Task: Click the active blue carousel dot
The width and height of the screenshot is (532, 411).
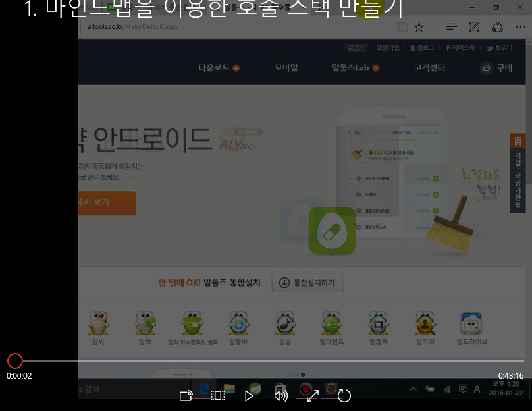Action: coord(303,374)
